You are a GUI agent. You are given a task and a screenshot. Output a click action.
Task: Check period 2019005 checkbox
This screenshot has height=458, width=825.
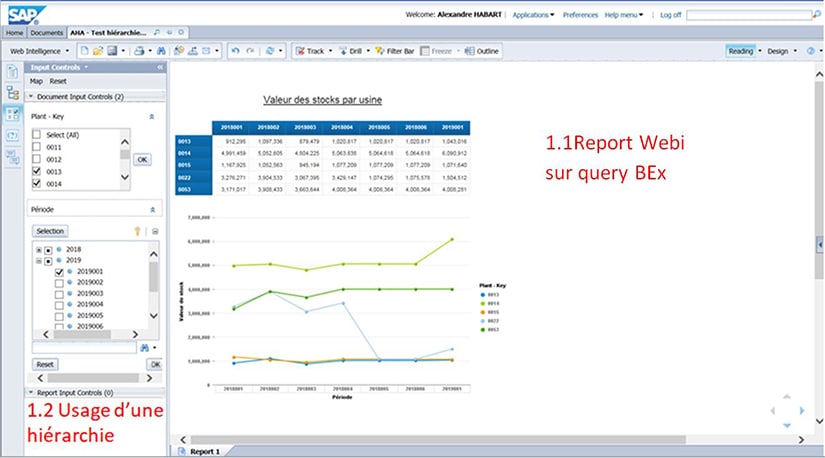(59, 316)
